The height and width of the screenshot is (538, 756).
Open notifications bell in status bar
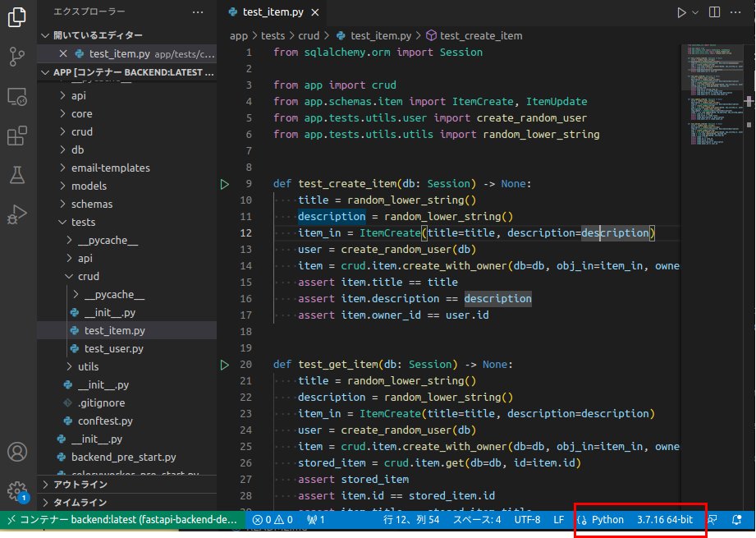tap(737, 520)
